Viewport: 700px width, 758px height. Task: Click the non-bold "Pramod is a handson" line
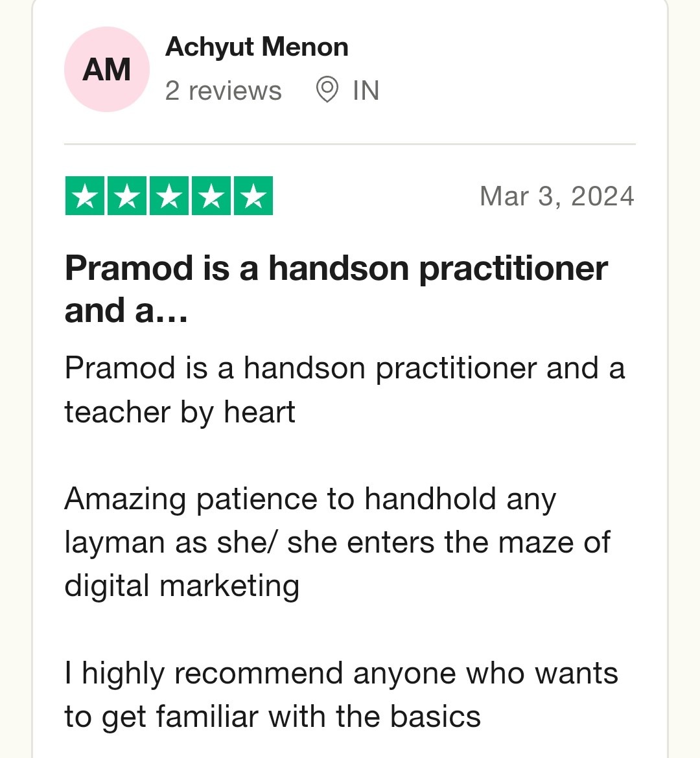(344, 368)
